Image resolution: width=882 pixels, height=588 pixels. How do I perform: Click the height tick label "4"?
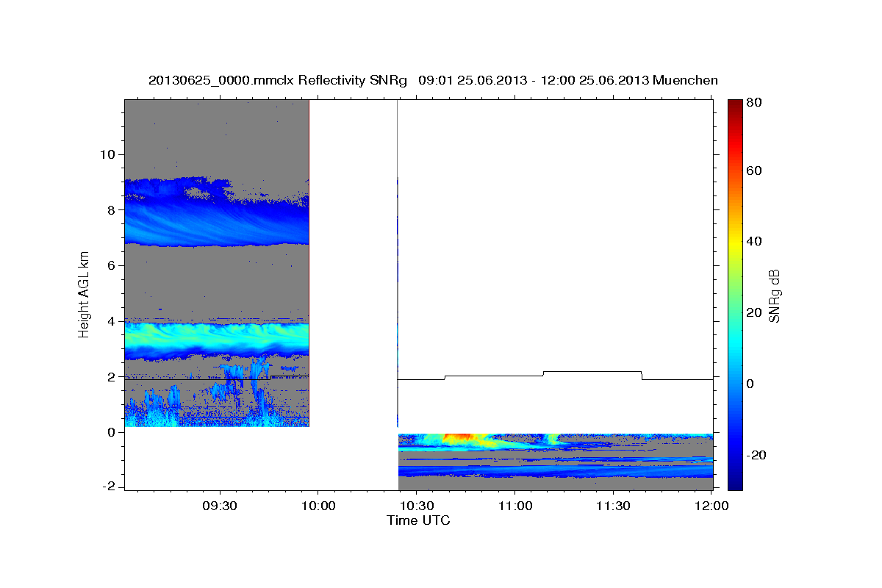[x=112, y=321]
